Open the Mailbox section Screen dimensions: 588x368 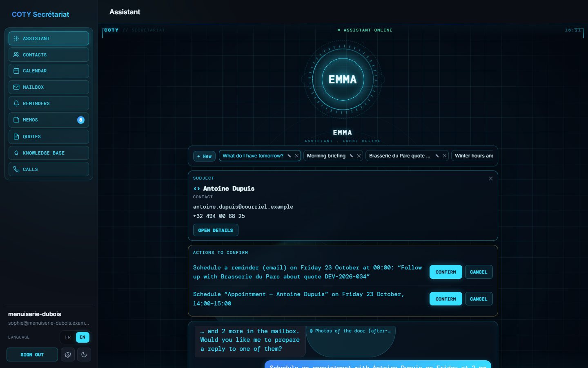click(49, 87)
